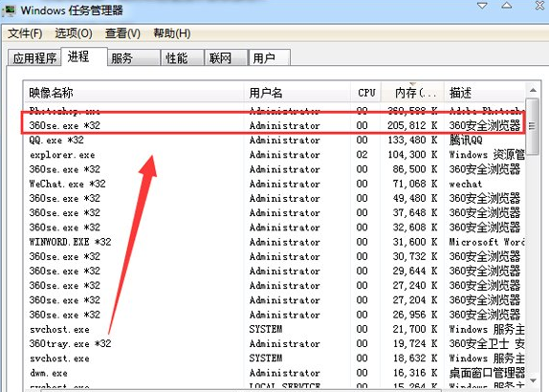This screenshot has height=392, width=549.
Task: Sort by 内存 column header
Action: pos(413,93)
